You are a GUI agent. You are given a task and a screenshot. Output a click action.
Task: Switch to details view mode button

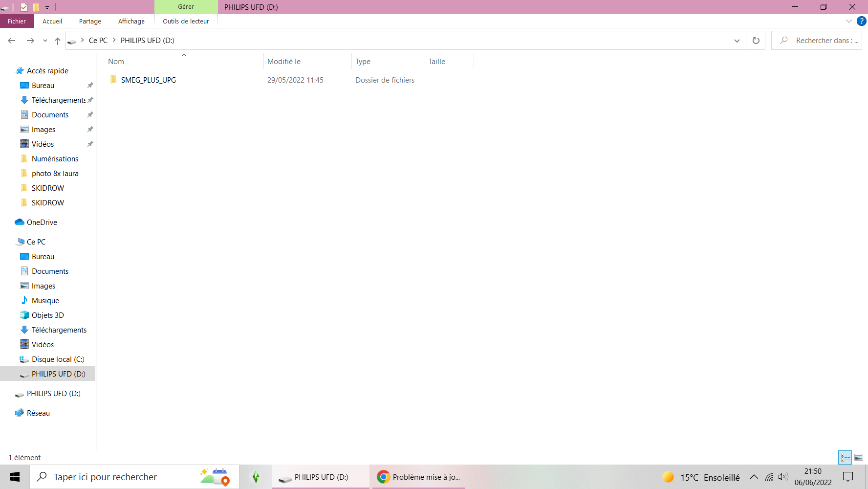pos(845,457)
